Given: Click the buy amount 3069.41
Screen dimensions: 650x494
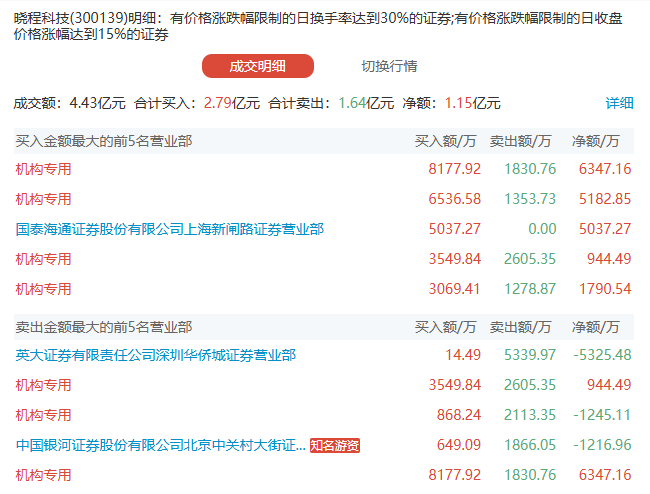Looking at the screenshot, I should pos(454,289).
